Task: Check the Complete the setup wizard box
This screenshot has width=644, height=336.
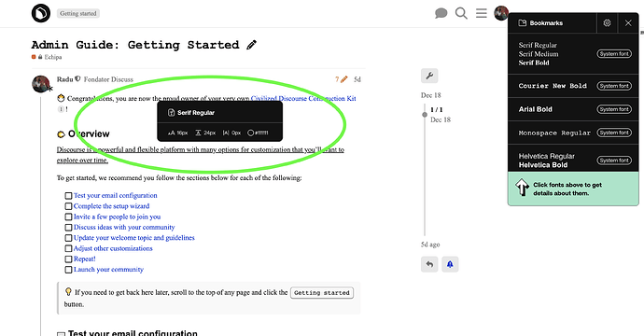Action: coord(68,206)
